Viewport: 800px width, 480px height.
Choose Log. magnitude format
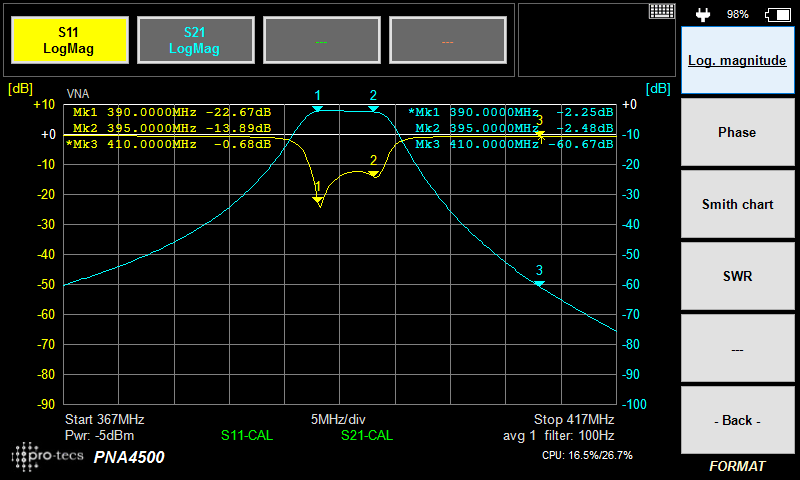pos(737,61)
